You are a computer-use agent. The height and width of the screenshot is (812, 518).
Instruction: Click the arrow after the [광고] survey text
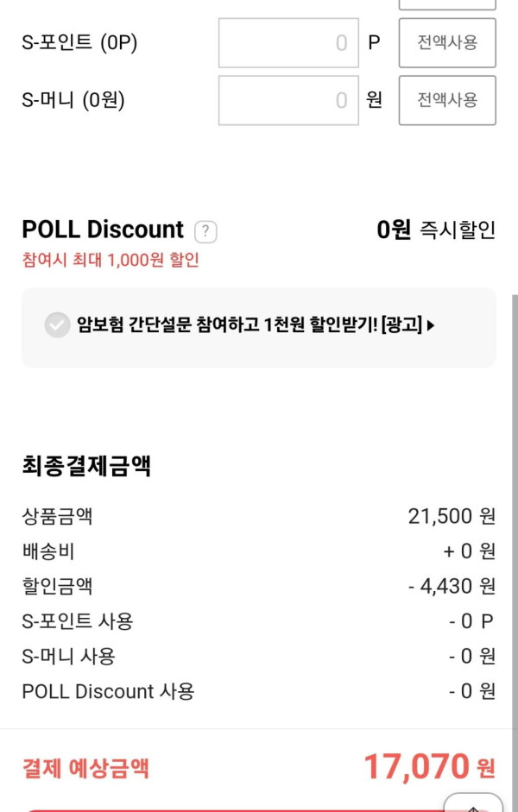[x=431, y=325]
